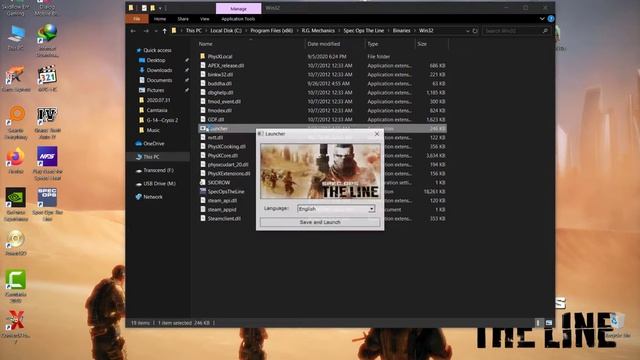Expand the chevron after Binaries in the address bar
This screenshot has height=360, width=640.
415,31
